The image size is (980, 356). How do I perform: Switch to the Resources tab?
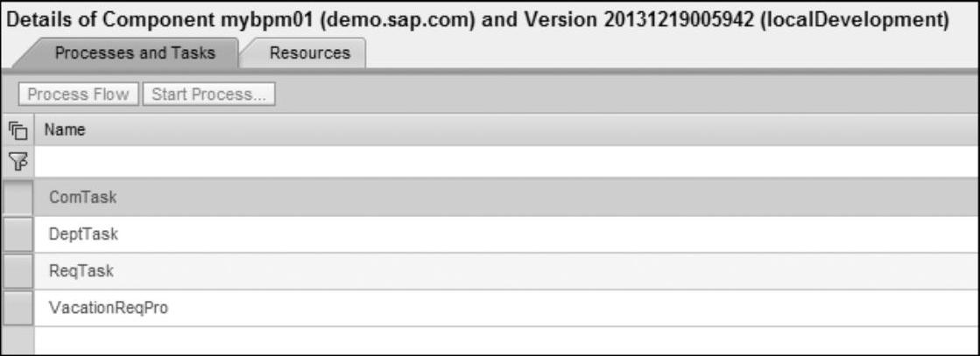(309, 53)
